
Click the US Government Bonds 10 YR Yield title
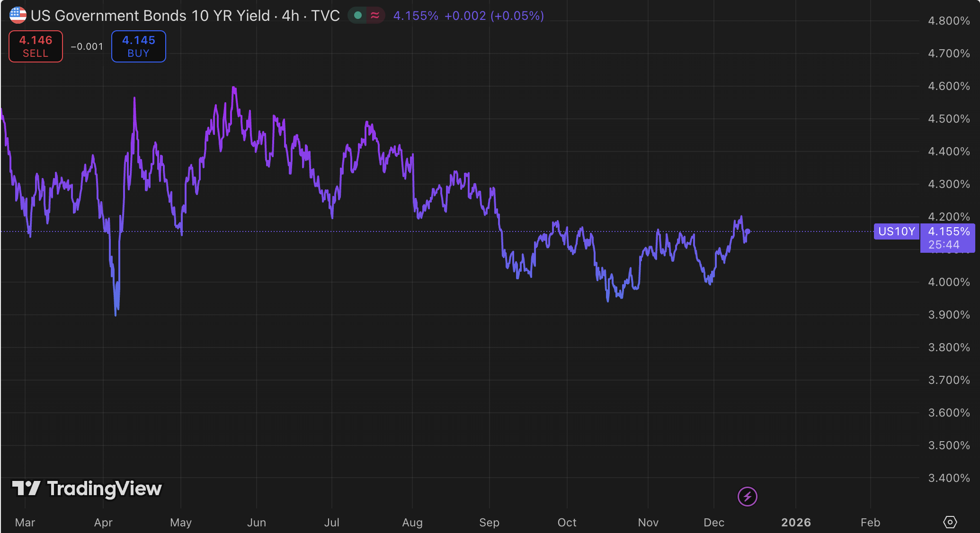[150, 16]
